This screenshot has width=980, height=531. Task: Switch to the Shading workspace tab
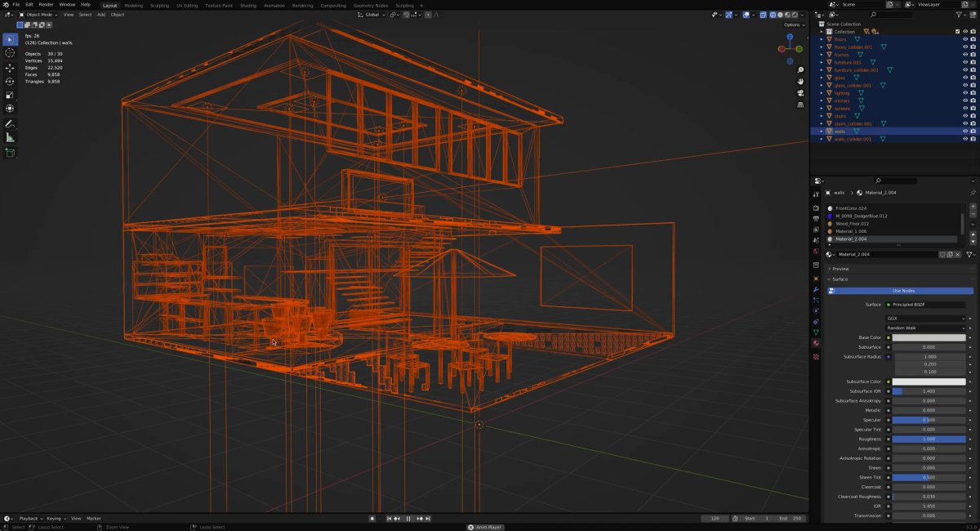248,5
